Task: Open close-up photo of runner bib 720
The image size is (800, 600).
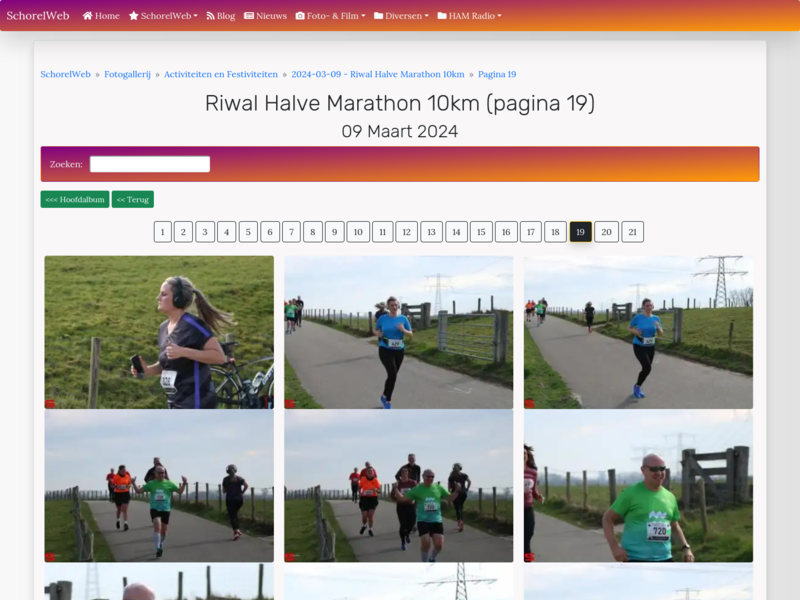Action: (638, 486)
